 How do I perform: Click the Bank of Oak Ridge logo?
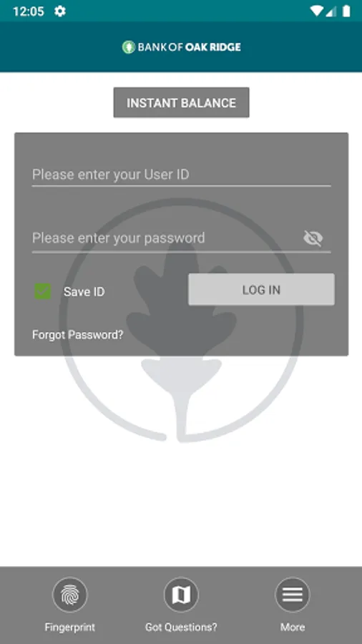[181, 47]
